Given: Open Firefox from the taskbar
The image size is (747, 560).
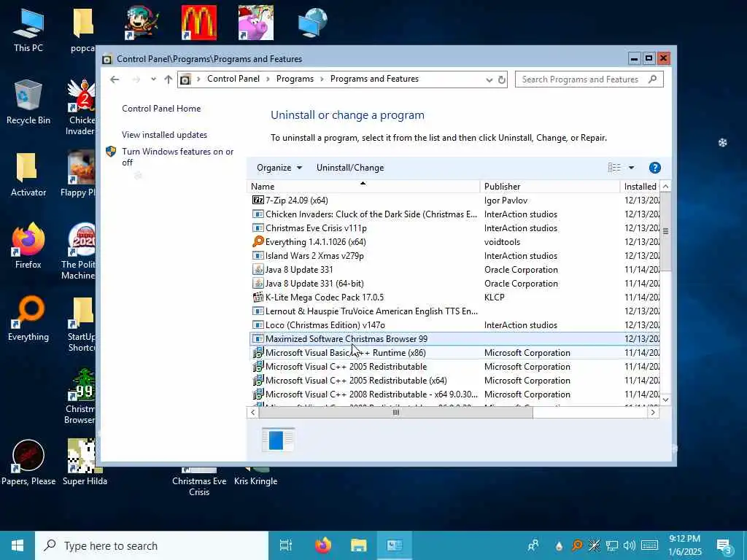Looking at the screenshot, I should pos(323,545).
